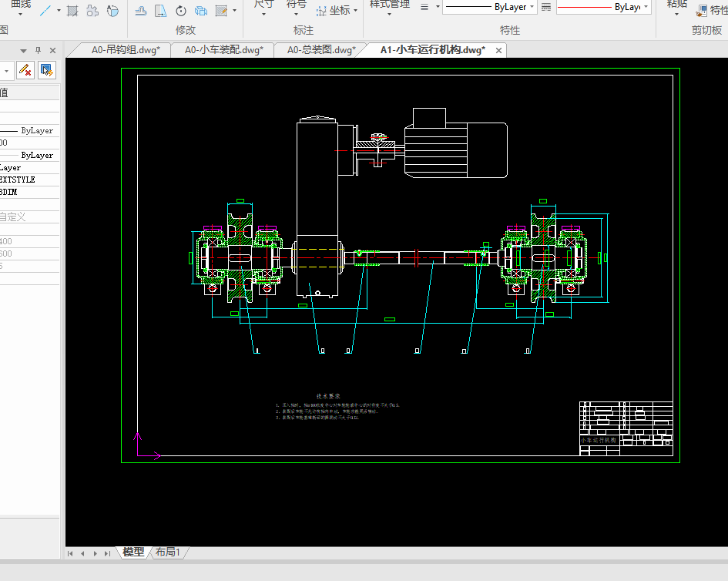Click the first-layout navigation arrow
728x581 pixels.
[x=71, y=553]
